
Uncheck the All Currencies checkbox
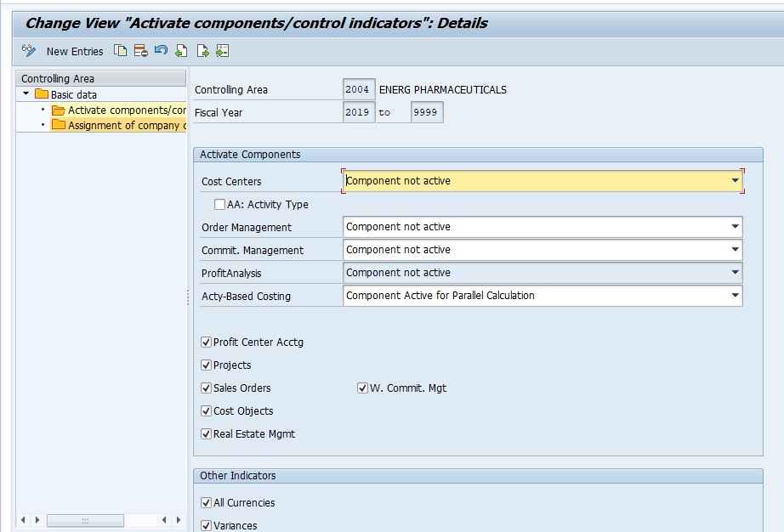tap(206, 502)
